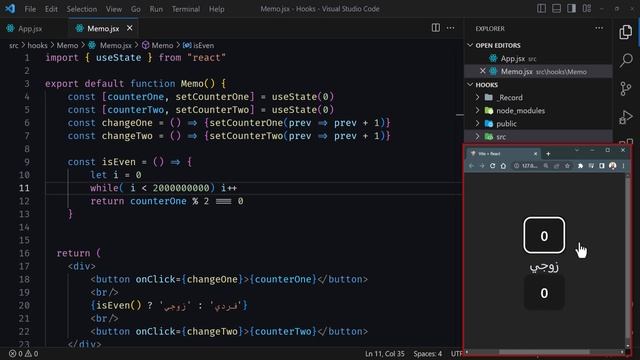The width and height of the screenshot is (640, 360).
Task: Click the 2000000000 number on line 11
Action: click(x=181, y=188)
